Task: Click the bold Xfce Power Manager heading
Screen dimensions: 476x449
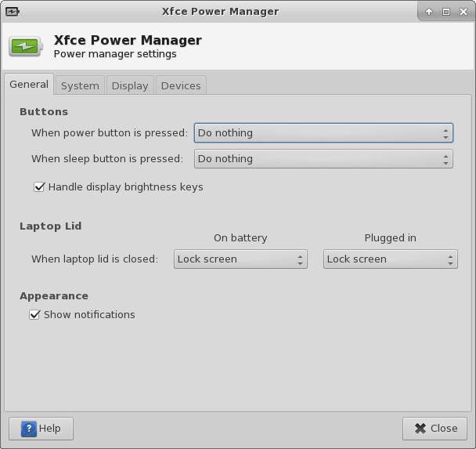Action: (x=127, y=40)
